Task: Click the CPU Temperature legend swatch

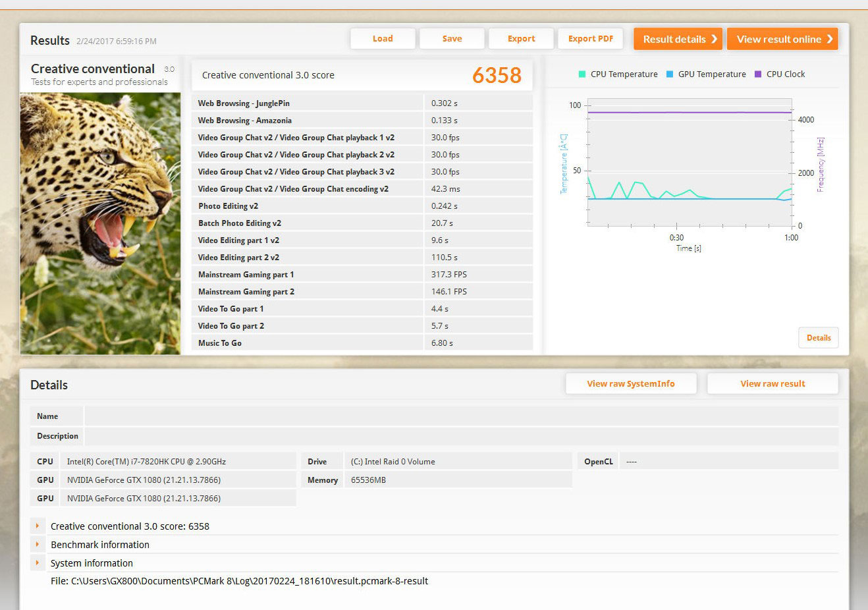Action: (582, 74)
